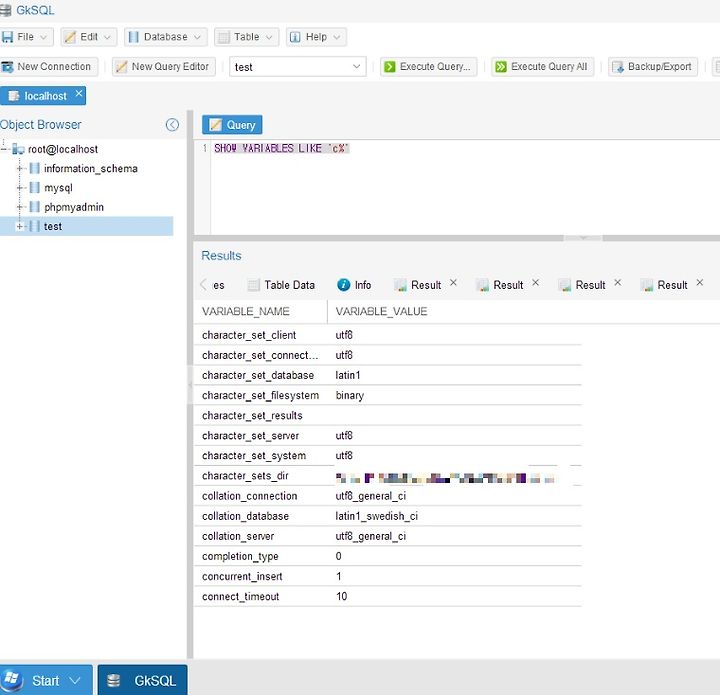720x695 pixels.
Task: Collapse the Object Browser panel
Action: point(172,125)
